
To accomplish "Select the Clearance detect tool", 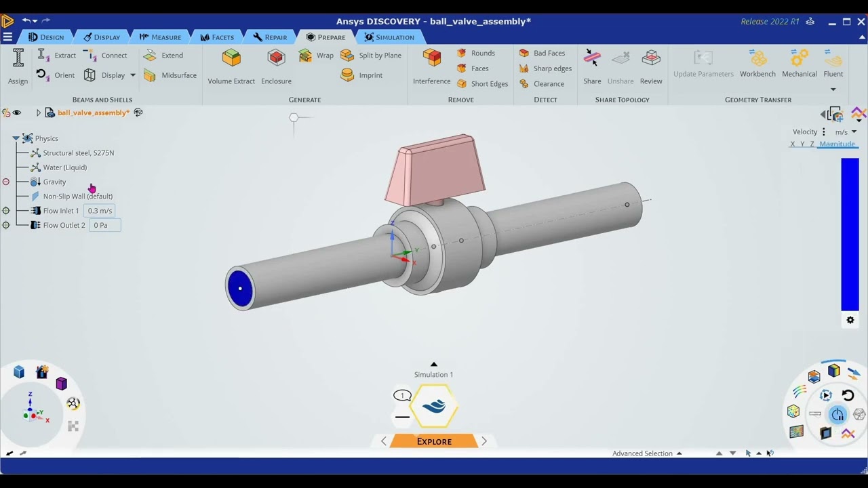I will click(x=541, y=84).
